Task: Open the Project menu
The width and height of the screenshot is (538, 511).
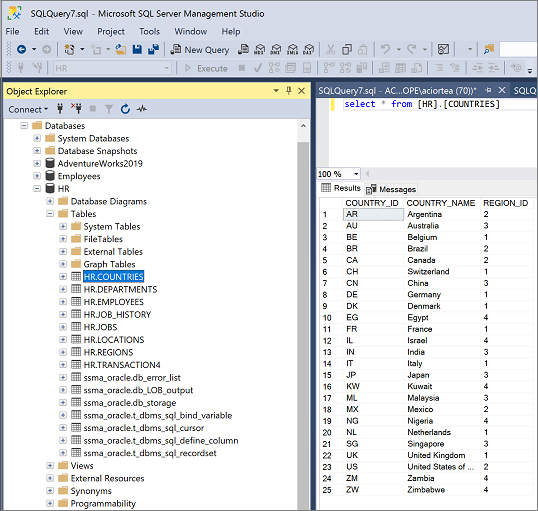Action: click(111, 32)
